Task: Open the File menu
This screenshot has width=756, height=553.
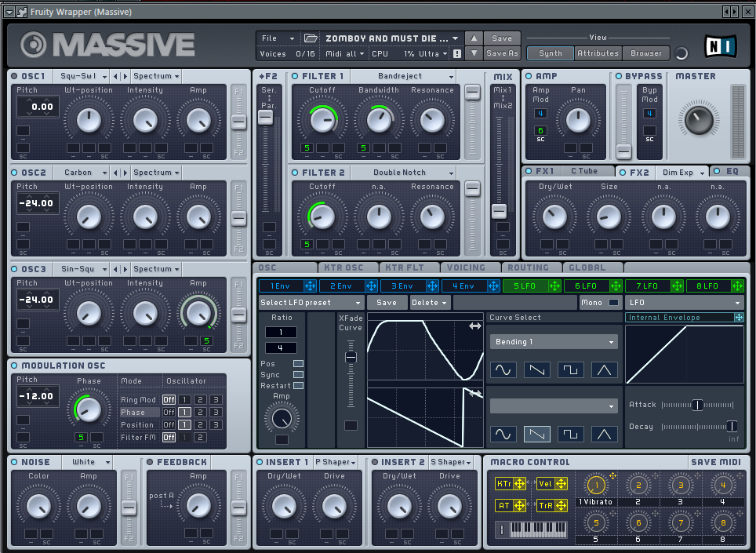Action: 277,38
